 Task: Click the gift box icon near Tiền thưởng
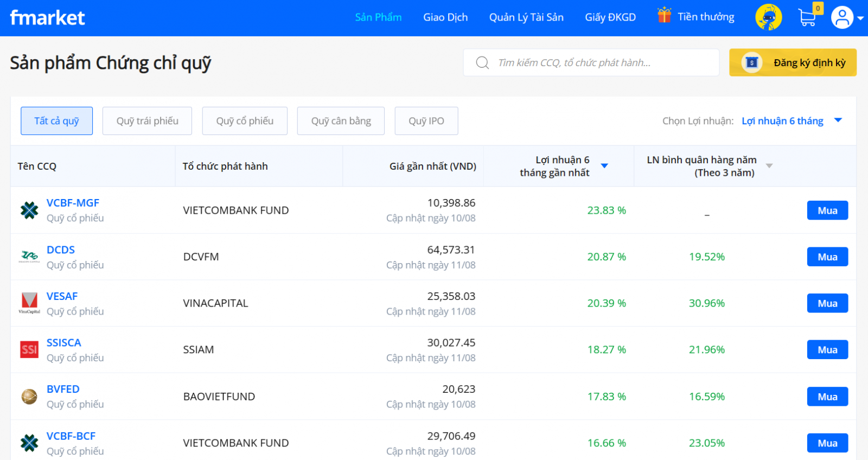click(664, 15)
